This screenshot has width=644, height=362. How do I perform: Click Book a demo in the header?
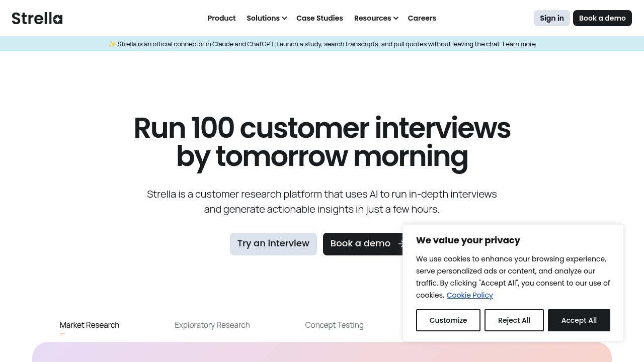602,18
